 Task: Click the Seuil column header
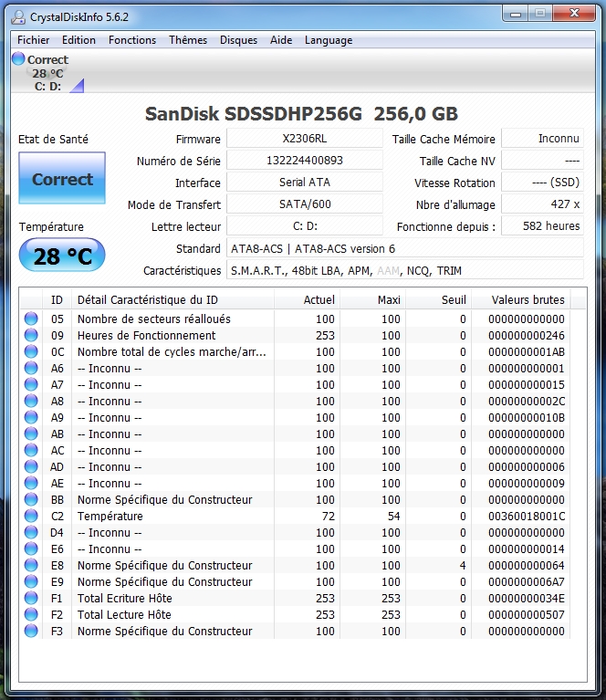tap(438, 299)
